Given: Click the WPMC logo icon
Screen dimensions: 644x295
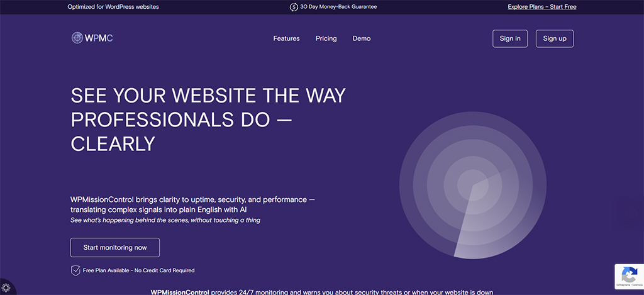Looking at the screenshot, I should 77,38.
